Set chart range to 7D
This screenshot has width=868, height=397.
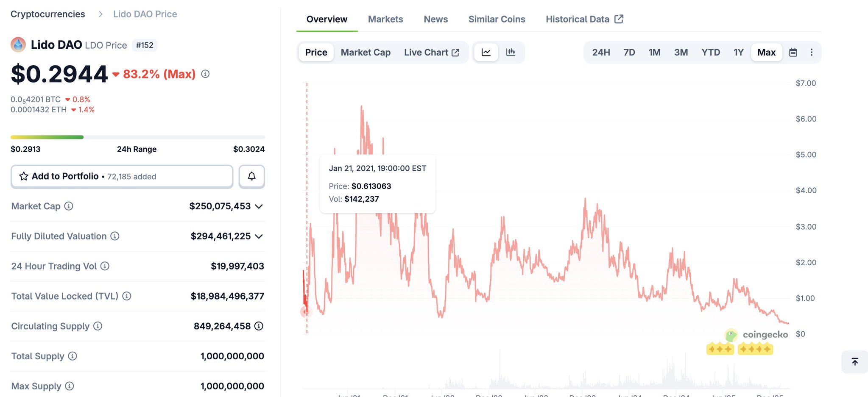pos(629,53)
